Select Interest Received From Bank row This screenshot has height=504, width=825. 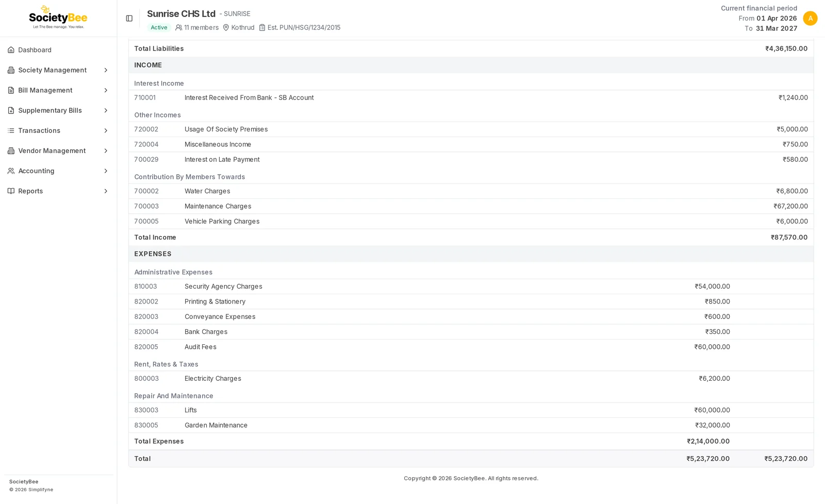click(x=471, y=97)
